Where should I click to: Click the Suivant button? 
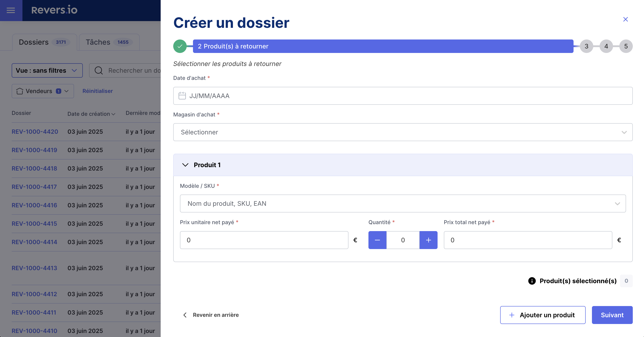(612, 315)
